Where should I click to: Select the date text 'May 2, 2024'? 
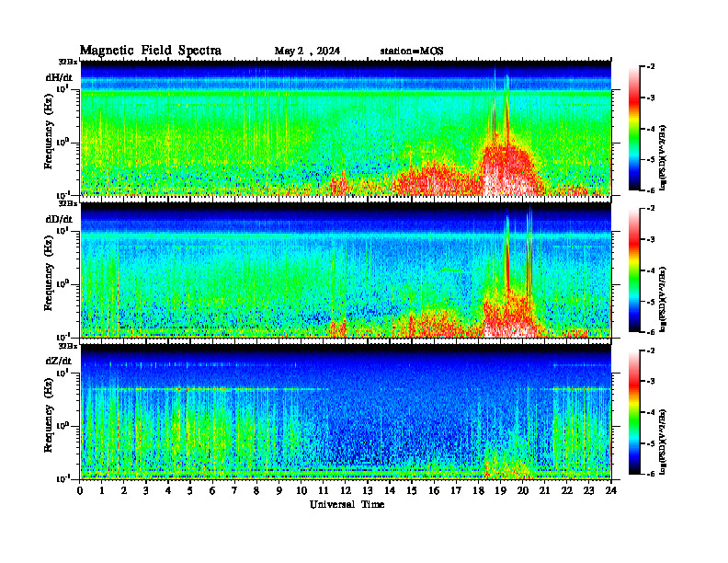(x=307, y=52)
